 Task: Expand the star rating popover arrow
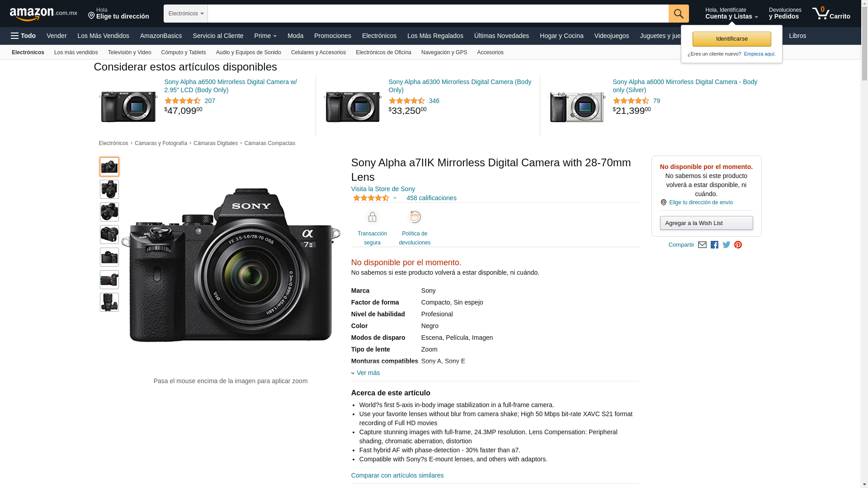coord(395,198)
